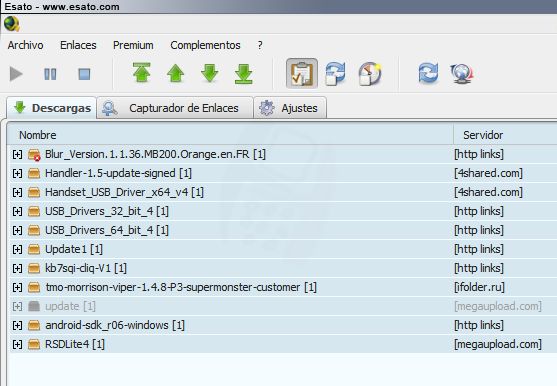Click the clock stopmark icon
This screenshot has width=557, height=386.
pyautogui.click(x=370, y=74)
